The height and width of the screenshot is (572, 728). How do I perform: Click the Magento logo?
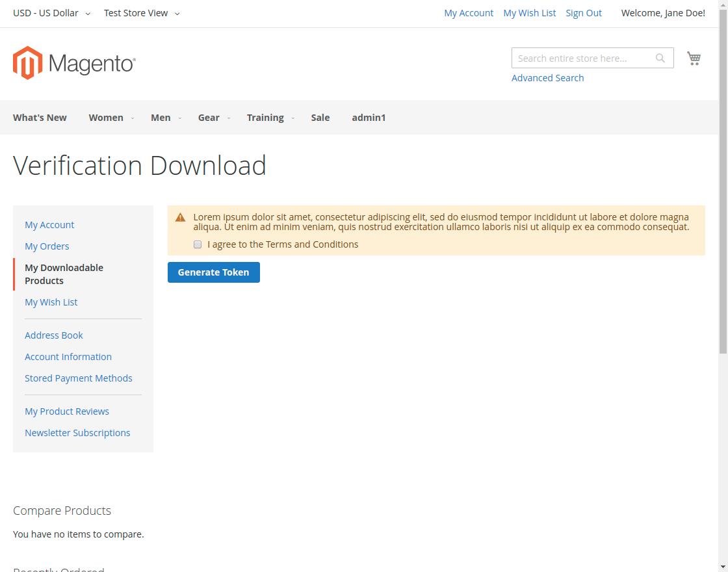74,62
